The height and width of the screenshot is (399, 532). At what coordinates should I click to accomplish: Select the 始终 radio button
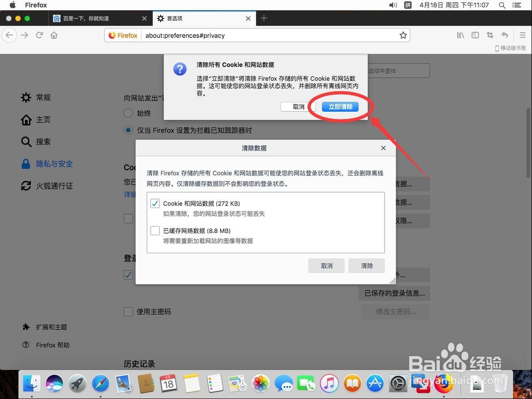[x=128, y=113]
